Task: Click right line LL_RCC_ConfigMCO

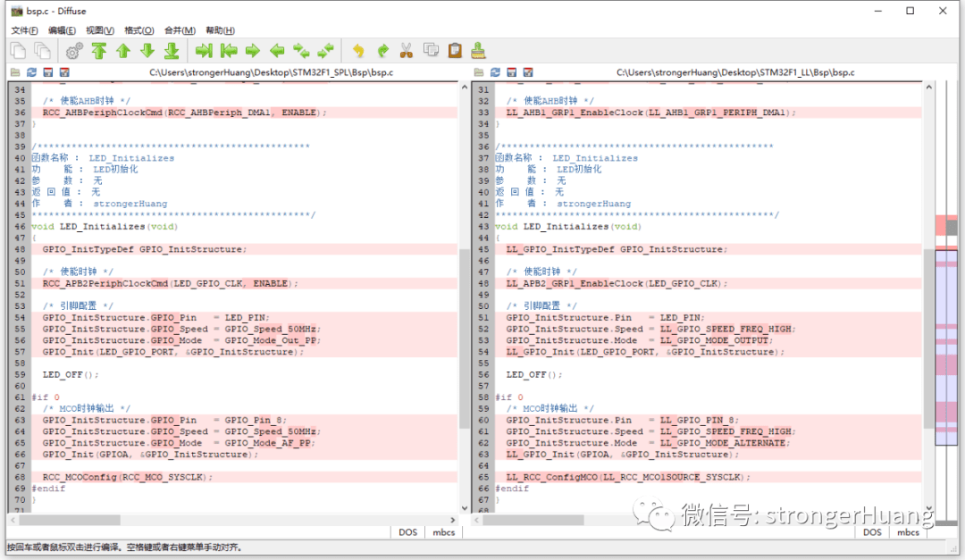Action: pos(709,477)
